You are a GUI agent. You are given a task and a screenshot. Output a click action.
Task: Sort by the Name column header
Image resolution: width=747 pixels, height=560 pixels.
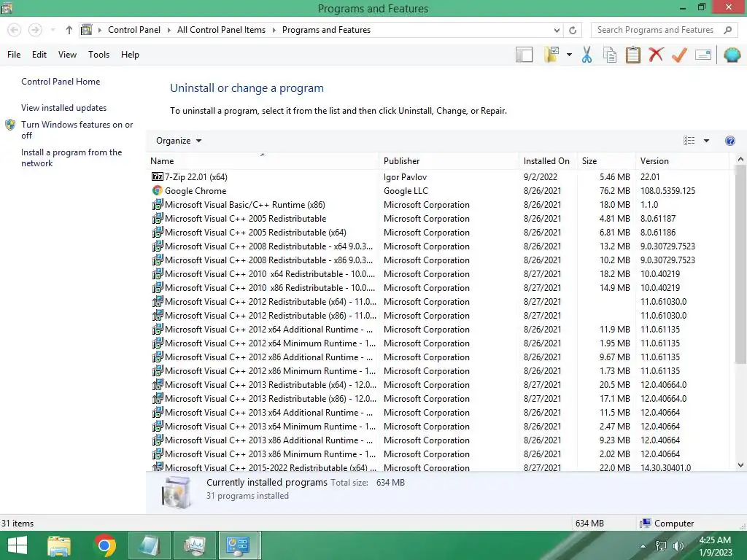(263, 161)
